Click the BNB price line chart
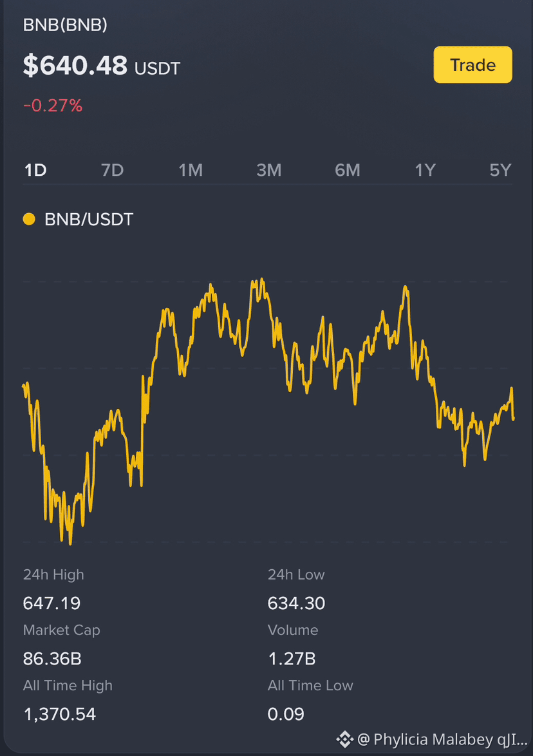 (x=268, y=411)
